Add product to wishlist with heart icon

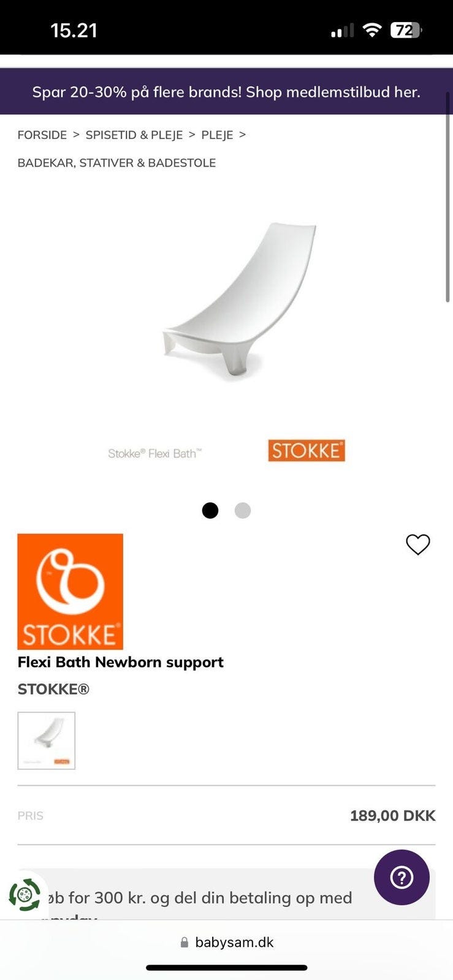[x=418, y=545]
